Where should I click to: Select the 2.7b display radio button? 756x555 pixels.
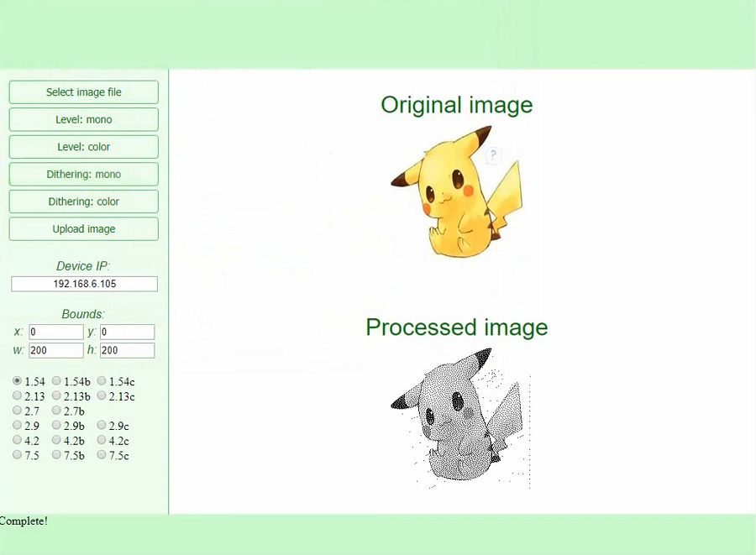tap(56, 410)
